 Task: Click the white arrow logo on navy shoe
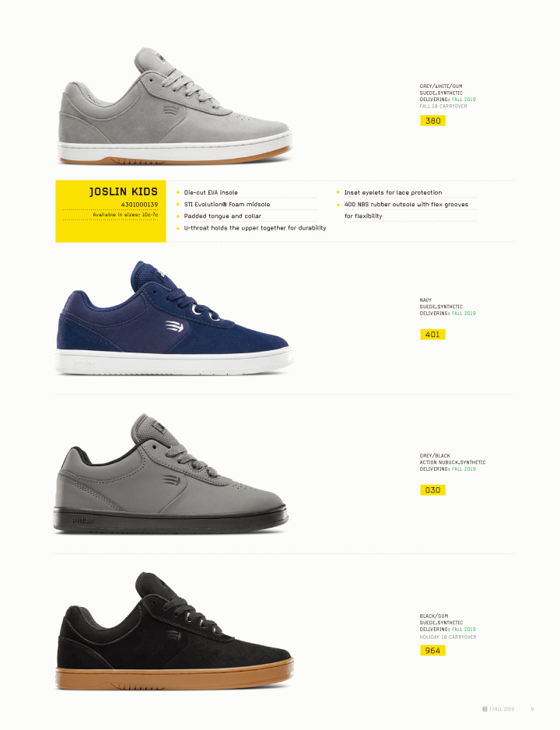[x=174, y=326]
